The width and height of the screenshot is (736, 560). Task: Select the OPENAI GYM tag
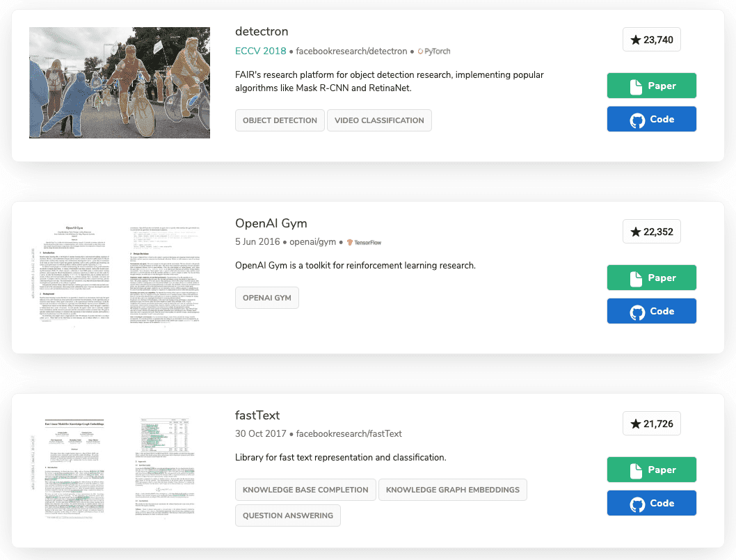(266, 297)
